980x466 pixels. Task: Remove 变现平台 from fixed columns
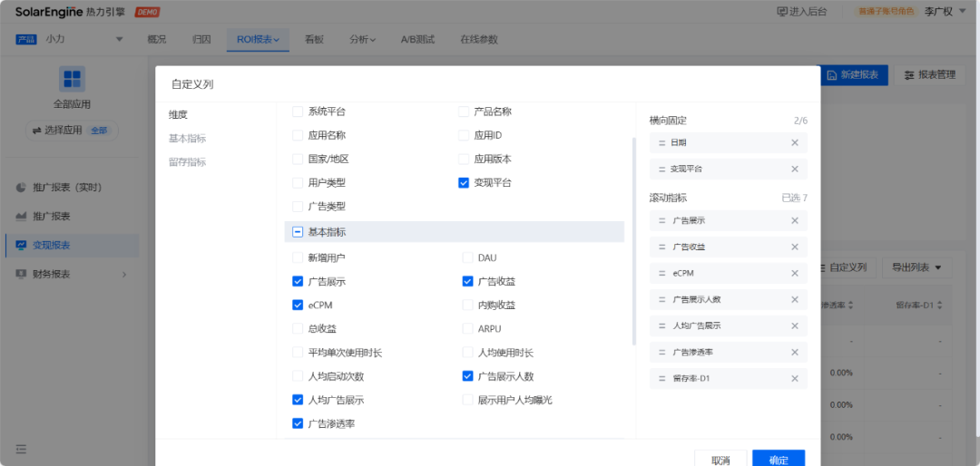point(794,170)
